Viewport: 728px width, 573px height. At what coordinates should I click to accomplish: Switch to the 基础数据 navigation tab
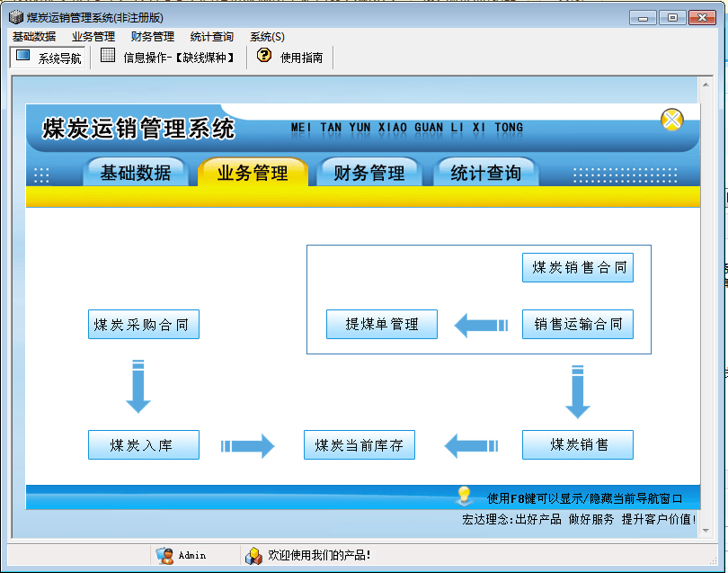pos(136,173)
